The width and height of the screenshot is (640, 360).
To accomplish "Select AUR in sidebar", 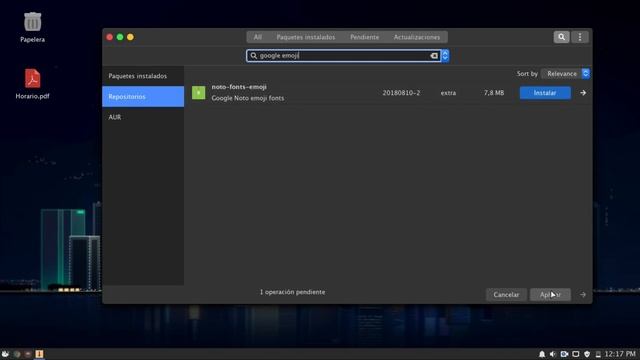I will 143,117.
